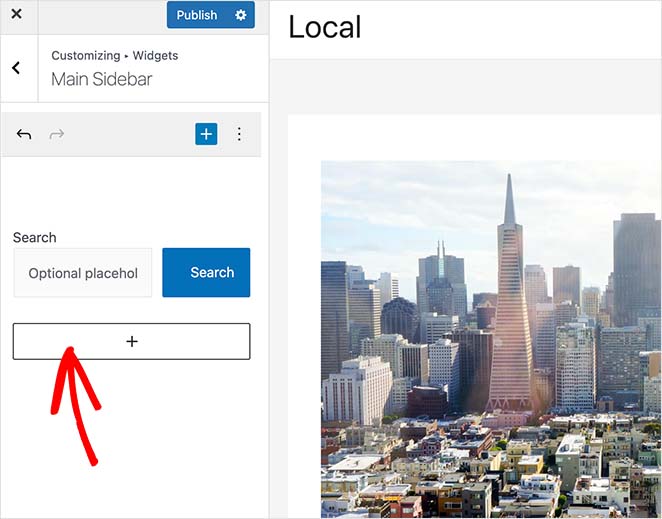This screenshot has width=662, height=519.
Task: Focus the Optional placeholder input field
Action: tap(83, 273)
